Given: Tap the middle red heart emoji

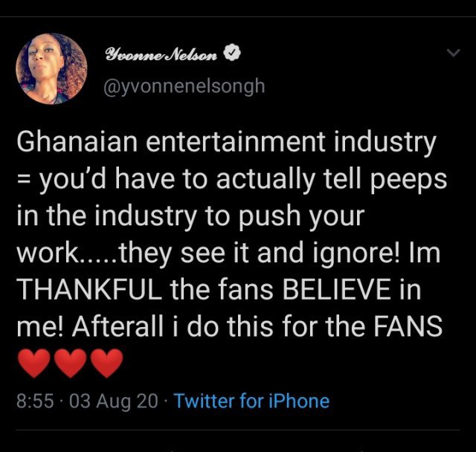Looking at the screenshot, I should [x=70, y=364].
